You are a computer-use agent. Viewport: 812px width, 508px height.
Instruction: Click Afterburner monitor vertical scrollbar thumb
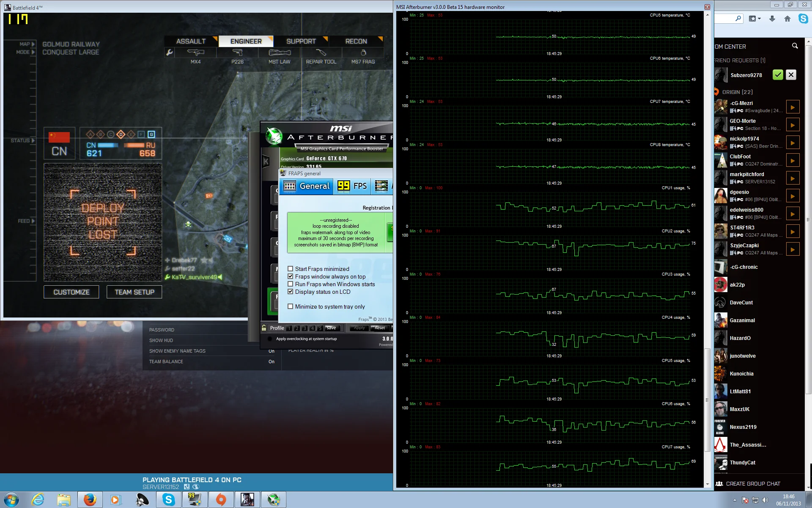coord(707,400)
